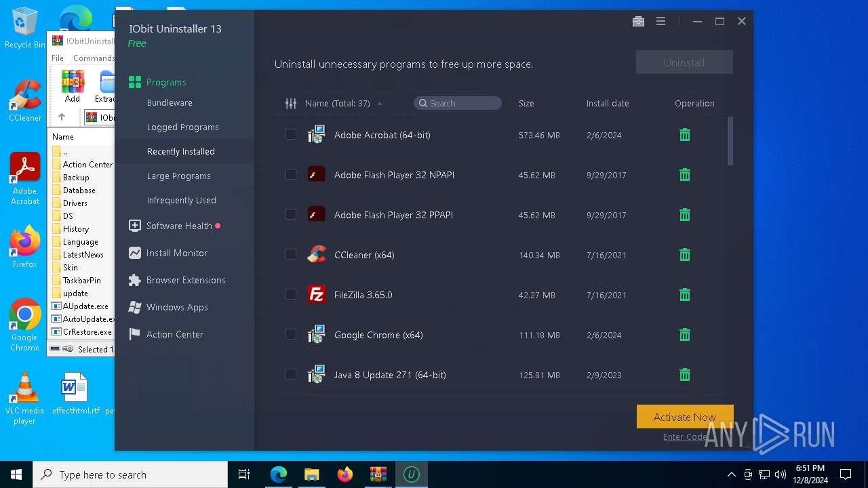The image size is (868, 488).
Task: Check the box for Java 8 Update 271
Action: [291, 375]
